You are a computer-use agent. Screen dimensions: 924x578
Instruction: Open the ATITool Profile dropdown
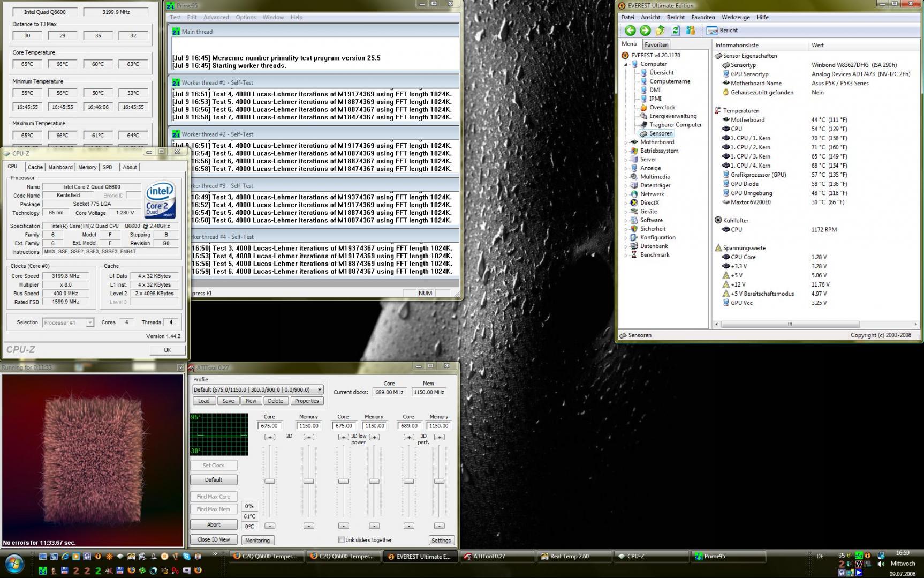point(320,389)
